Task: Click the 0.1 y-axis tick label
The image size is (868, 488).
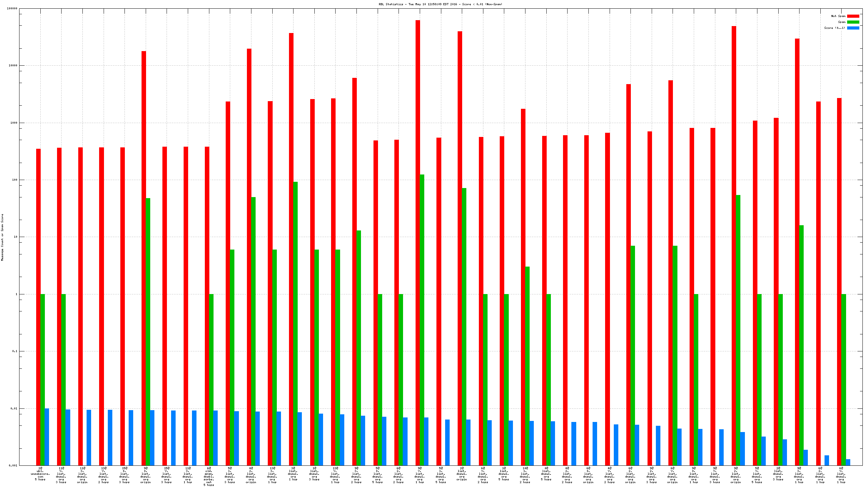Action: click(14, 351)
